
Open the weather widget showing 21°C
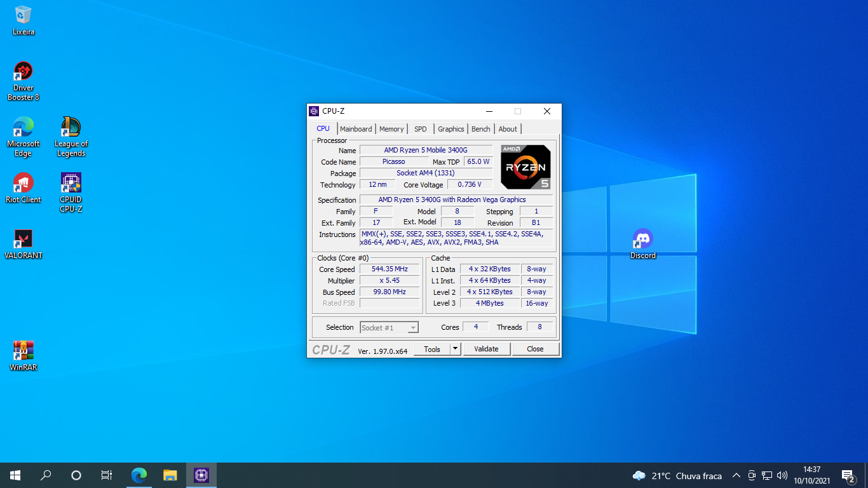click(677, 476)
